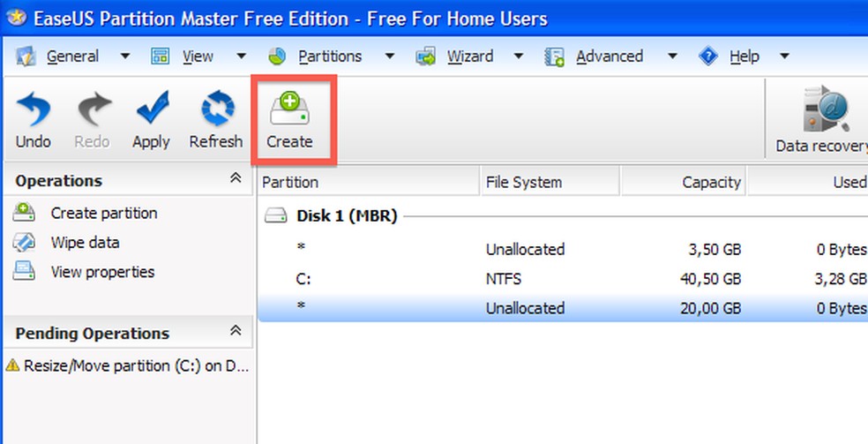Select the 3,50 GB Unallocated row
The image size is (868, 444).
[525, 250]
